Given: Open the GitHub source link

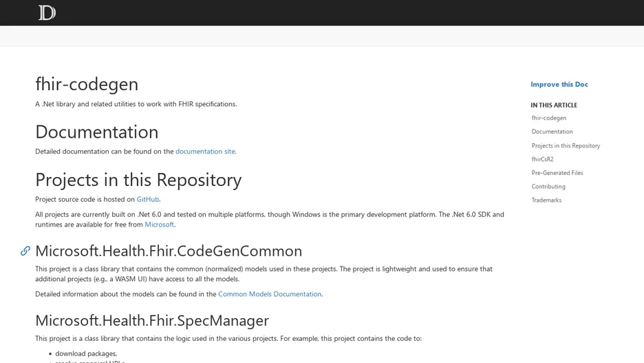Looking at the screenshot, I should (x=147, y=199).
